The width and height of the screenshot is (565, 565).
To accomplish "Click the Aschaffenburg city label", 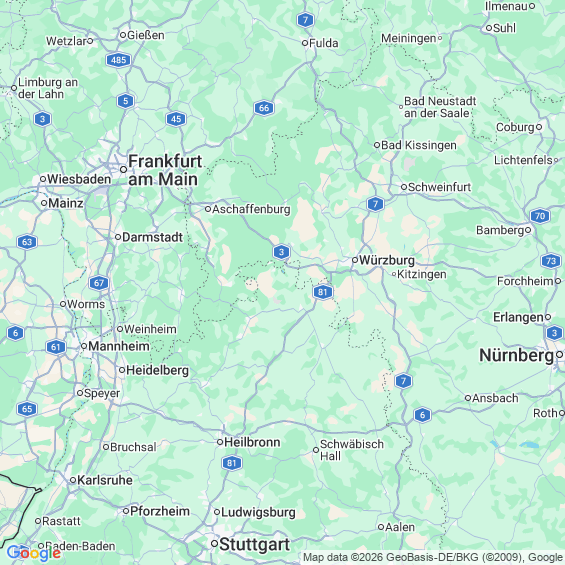I will pos(251,209).
